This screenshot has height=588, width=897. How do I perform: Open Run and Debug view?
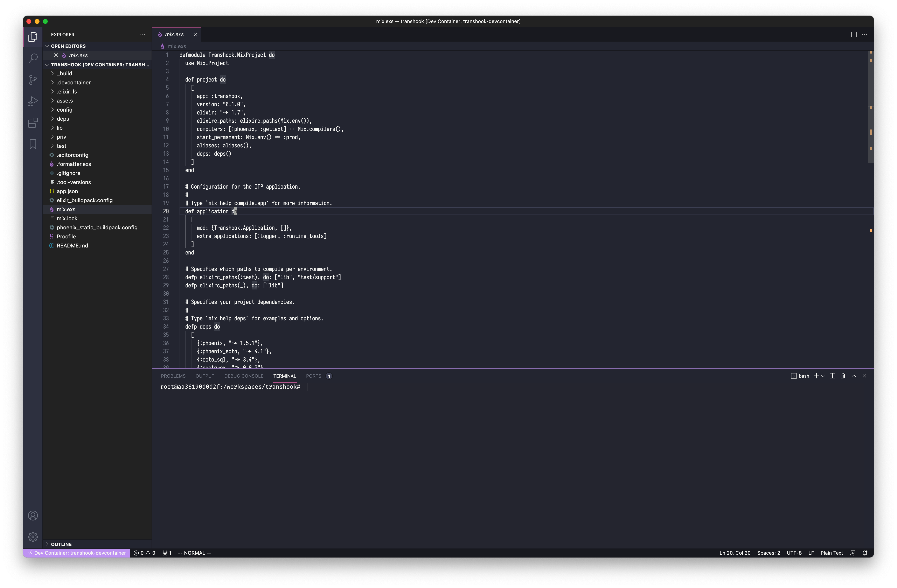click(33, 101)
